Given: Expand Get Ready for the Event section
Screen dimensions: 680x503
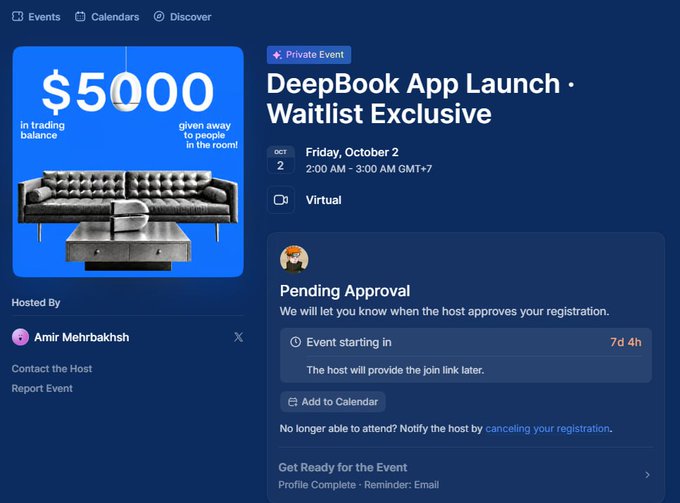Looking at the screenshot, I should coord(465,475).
